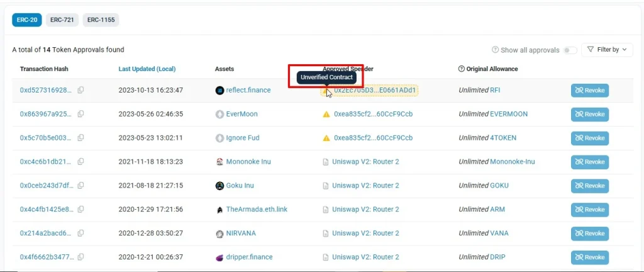Click the dripper.finance token logo
644x272 pixels.
[219, 258]
